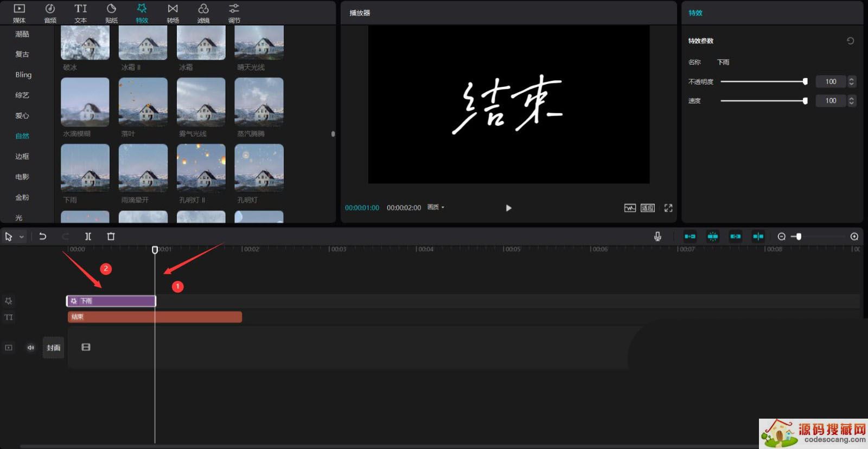Expand the cursor selection tool dropdown
This screenshot has width=868, height=449.
[x=22, y=237]
